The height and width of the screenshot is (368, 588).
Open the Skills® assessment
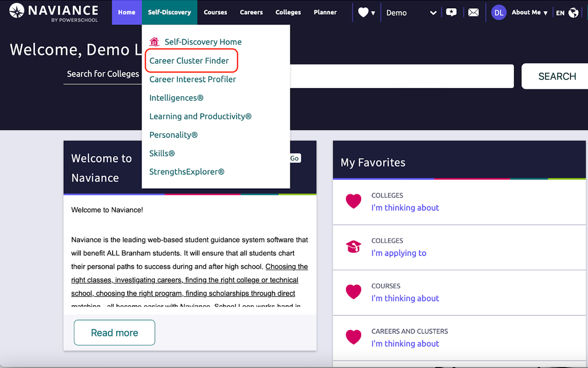tap(162, 153)
